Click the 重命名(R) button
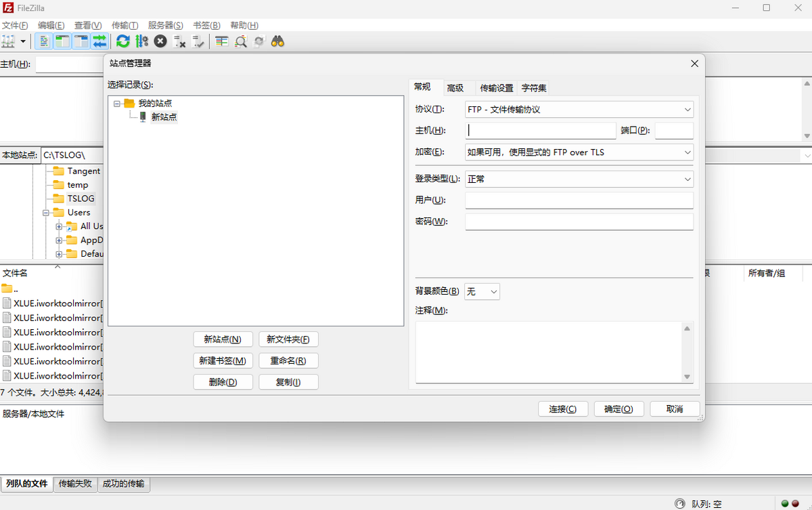The height and width of the screenshot is (510, 812). [x=288, y=360]
